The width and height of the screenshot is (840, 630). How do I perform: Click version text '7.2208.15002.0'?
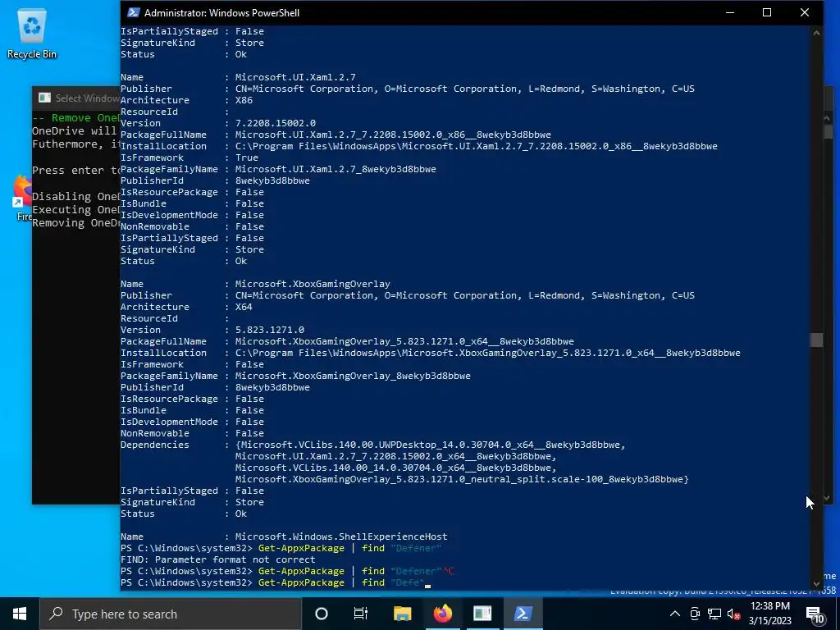click(x=276, y=123)
